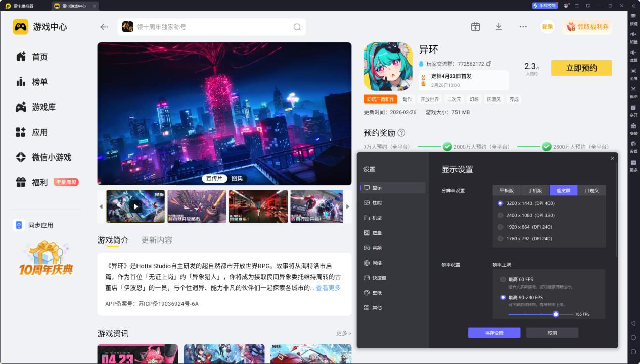The image size is (640, 364).
Task: Click 安装 install APK in right toolbar
Action: pos(633,129)
